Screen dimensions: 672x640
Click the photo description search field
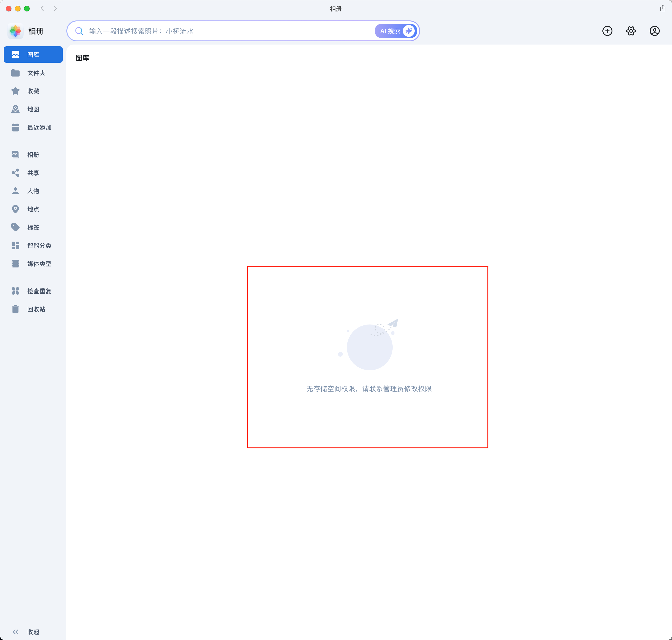225,31
